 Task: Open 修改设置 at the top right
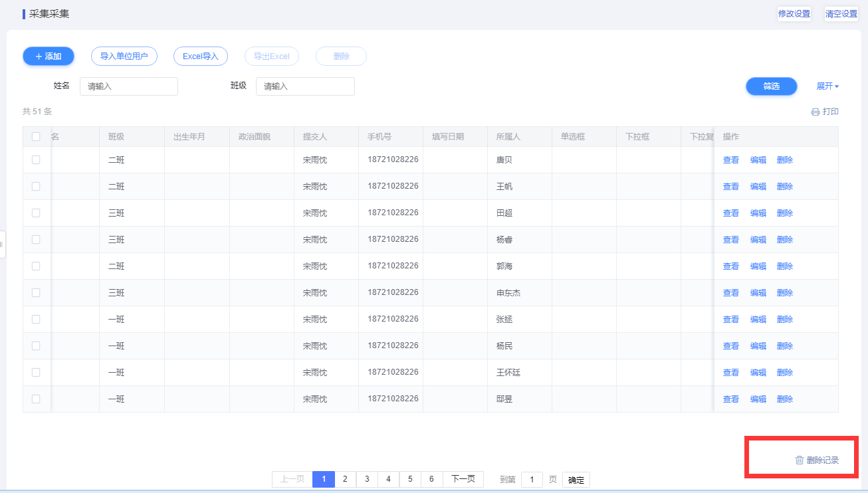click(x=794, y=14)
